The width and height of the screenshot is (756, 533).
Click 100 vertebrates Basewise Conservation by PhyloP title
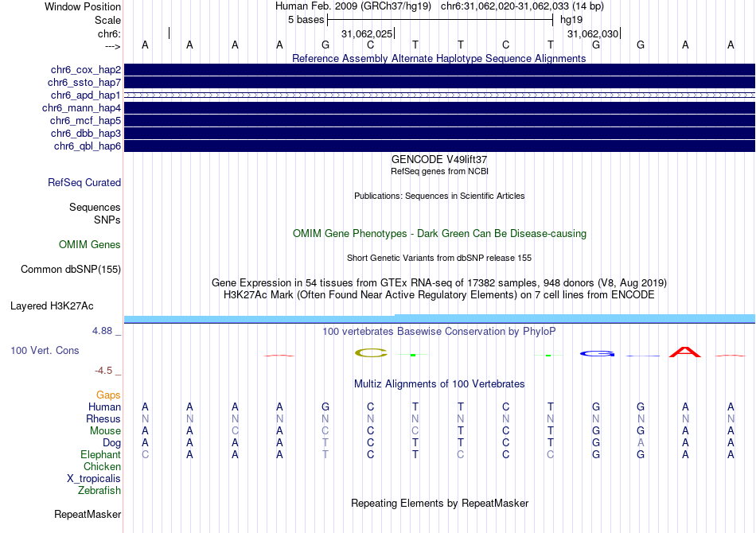tap(439, 331)
